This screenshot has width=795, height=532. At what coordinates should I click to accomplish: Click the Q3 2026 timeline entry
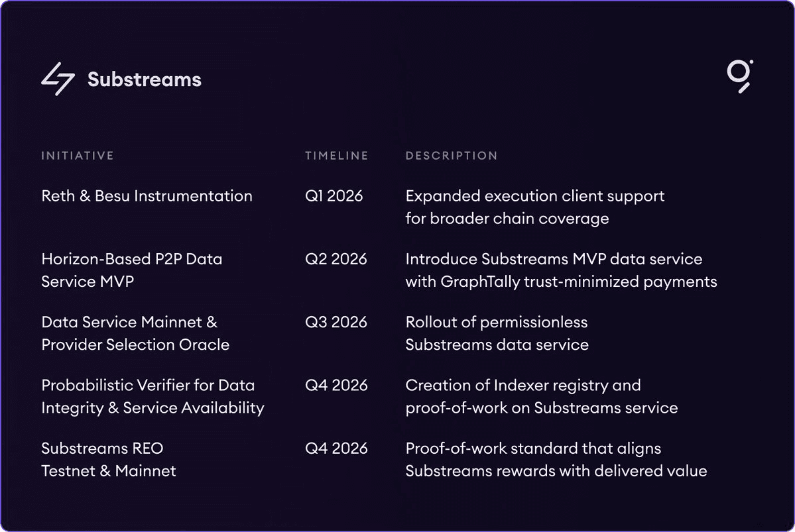pyautogui.click(x=336, y=322)
